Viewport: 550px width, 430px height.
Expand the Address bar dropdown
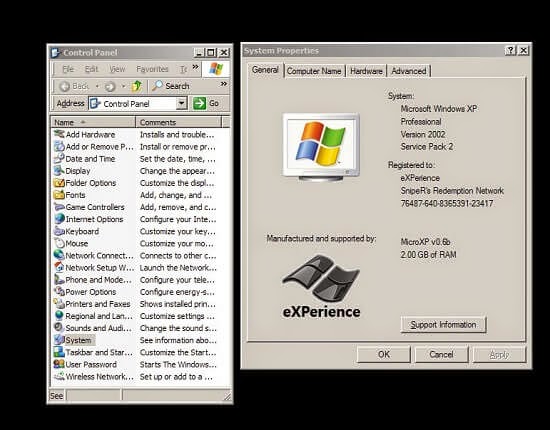pyautogui.click(x=181, y=103)
